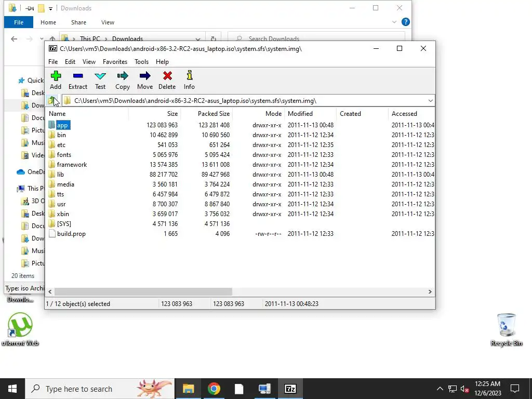Image resolution: width=532 pixels, height=399 pixels.
Task: Click the taskbar search box
Action: click(100, 389)
